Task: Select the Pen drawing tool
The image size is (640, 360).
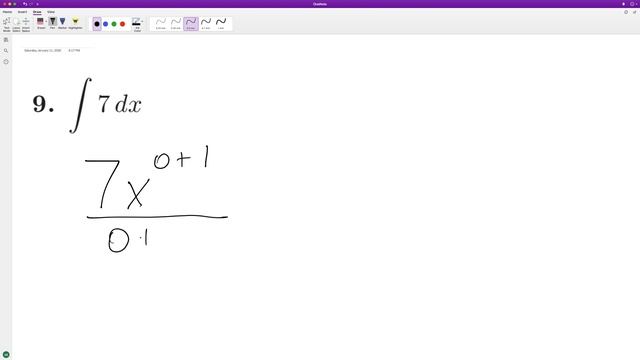Action: pyautogui.click(x=53, y=23)
